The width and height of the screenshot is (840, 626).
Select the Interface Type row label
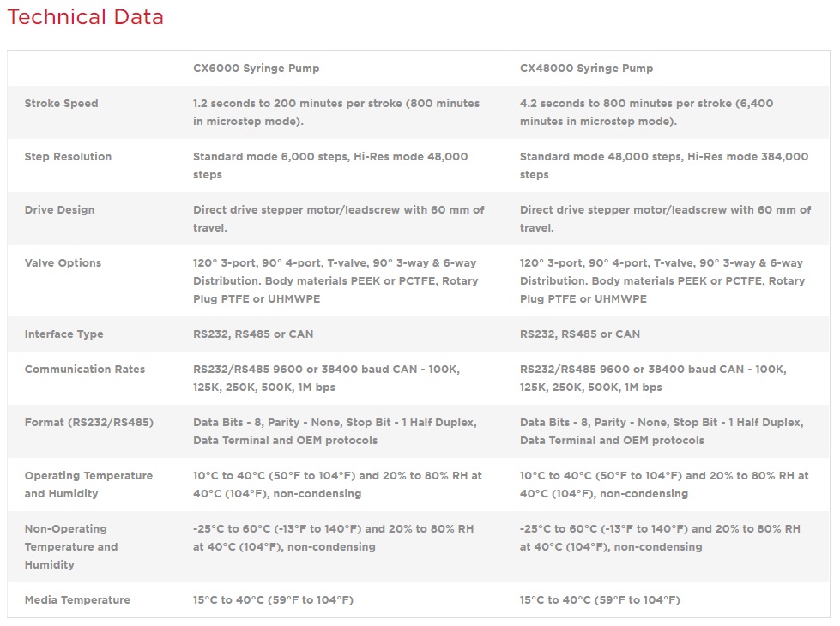pyautogui.click(x=63, y=334)
